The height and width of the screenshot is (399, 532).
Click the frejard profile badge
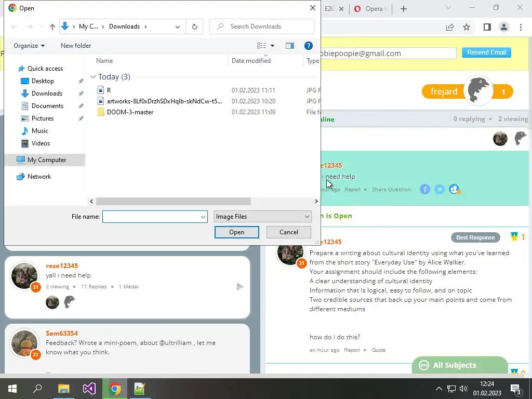click(x=467, y=91)
